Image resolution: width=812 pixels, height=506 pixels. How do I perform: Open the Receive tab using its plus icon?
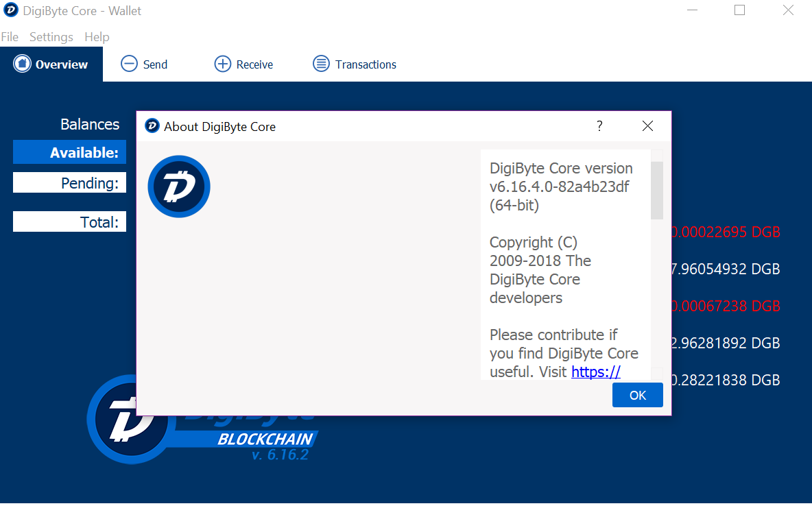point(222,63)
